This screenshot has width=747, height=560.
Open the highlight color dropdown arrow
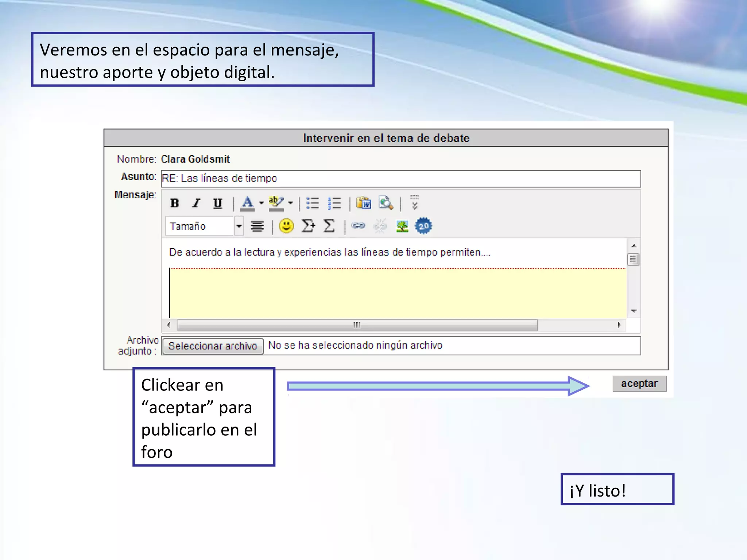290,203
